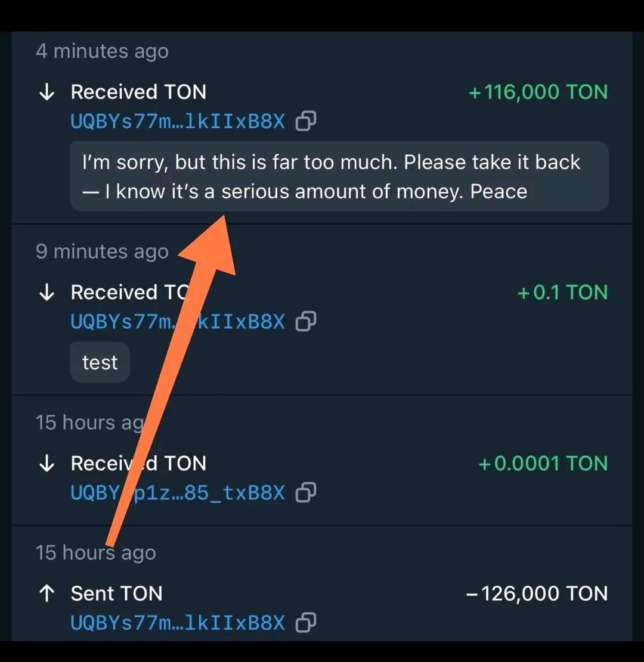Click the up arrow next to Sent TON
This screenshot has height=662, width=644.
tap(47, 593)
